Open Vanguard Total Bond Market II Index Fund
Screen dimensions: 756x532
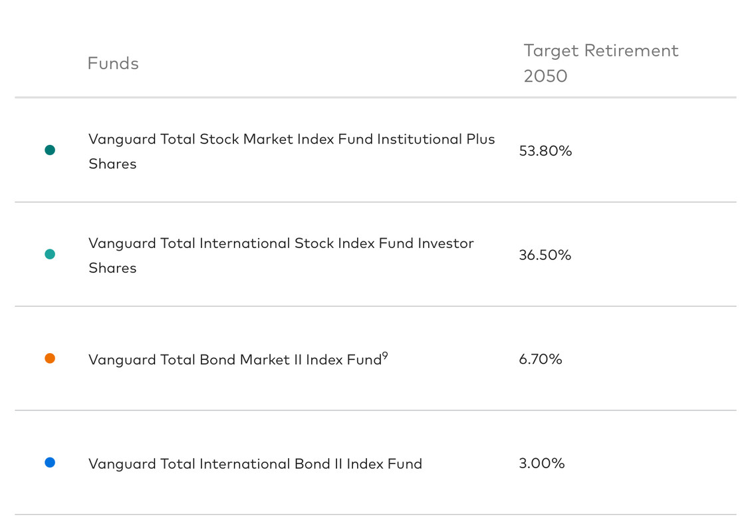(x=235, y=360)
